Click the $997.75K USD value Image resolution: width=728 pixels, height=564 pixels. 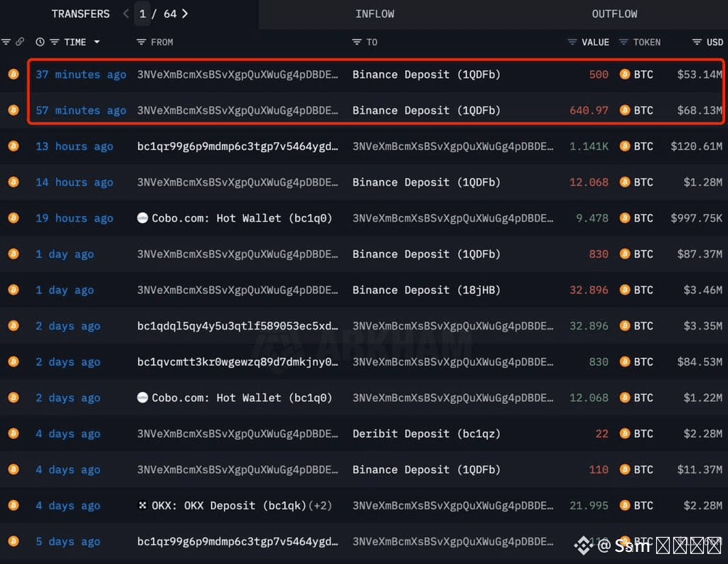click(x=696, y=218)
